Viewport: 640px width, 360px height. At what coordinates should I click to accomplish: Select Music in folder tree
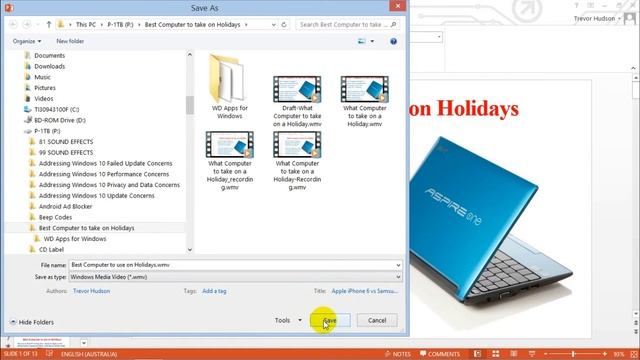(x=42, y=77)
